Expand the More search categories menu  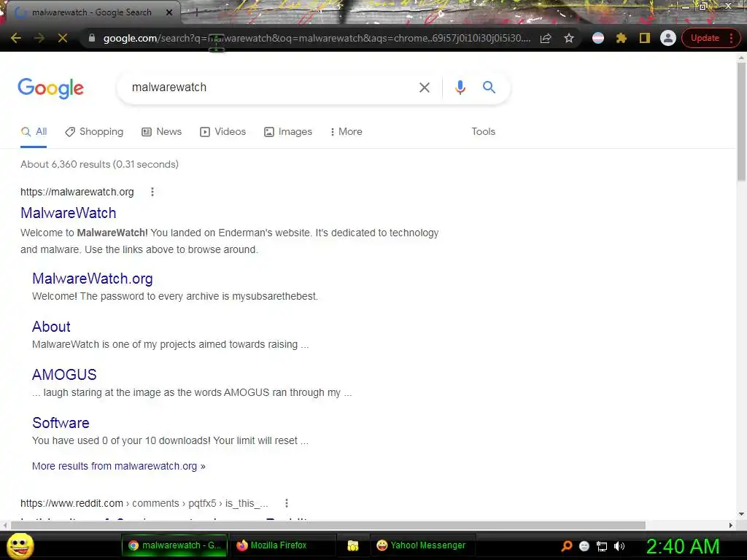click(x=347, y=132)
